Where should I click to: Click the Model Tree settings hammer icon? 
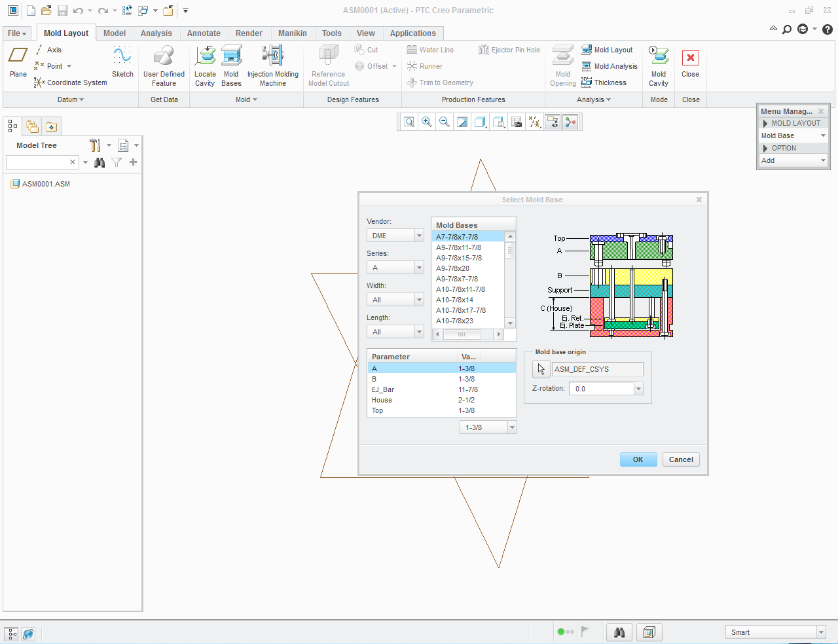point(95,145)
